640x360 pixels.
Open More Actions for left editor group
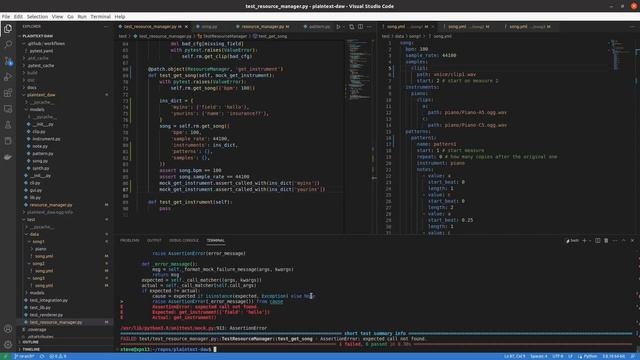click(369, 27)
